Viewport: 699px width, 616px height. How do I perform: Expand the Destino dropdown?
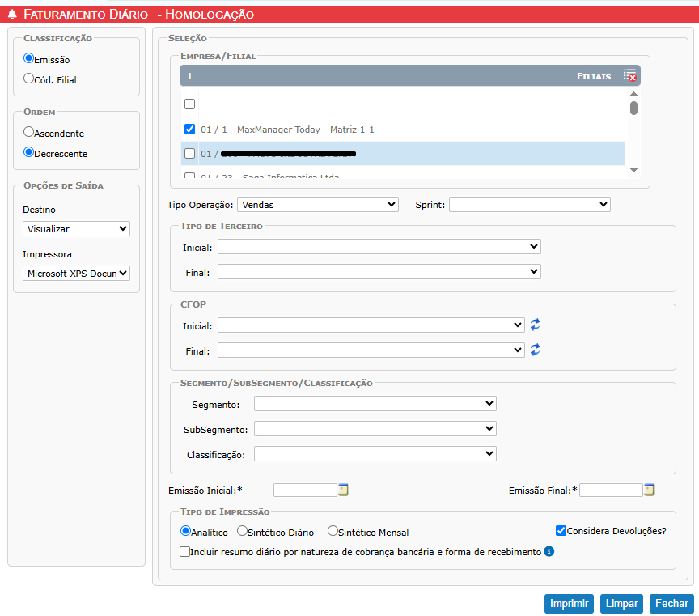click(76, 229)
